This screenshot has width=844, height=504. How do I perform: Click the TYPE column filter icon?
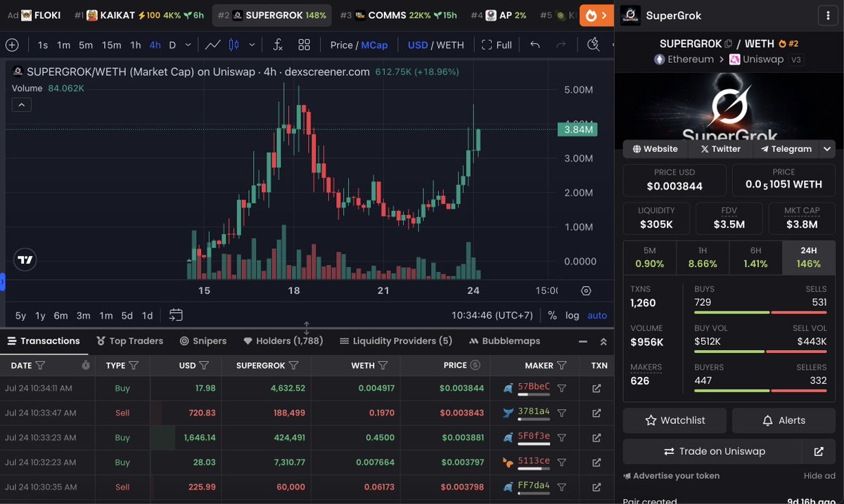(134, 366)
